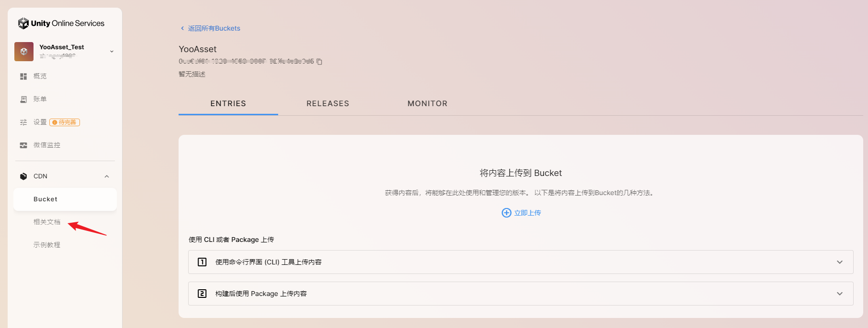The width and height of the screenshot is (868, 328).
Task: Click the Unity Online Services cube logo
Action: 23,23
